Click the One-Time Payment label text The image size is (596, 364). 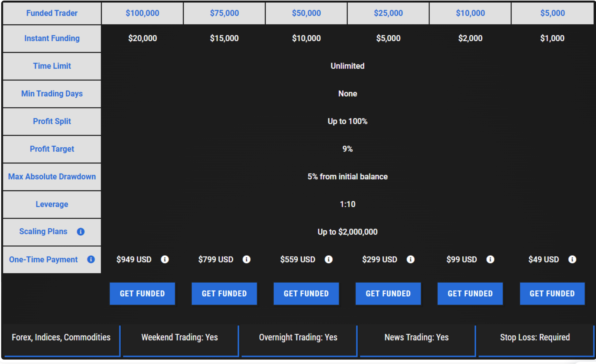tap(43, 259)
